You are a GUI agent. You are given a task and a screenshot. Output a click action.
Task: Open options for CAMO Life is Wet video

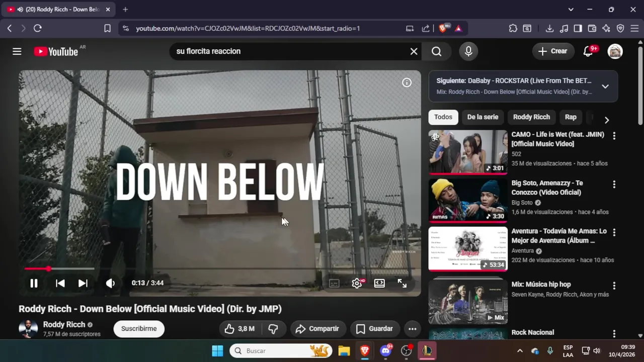614,136
